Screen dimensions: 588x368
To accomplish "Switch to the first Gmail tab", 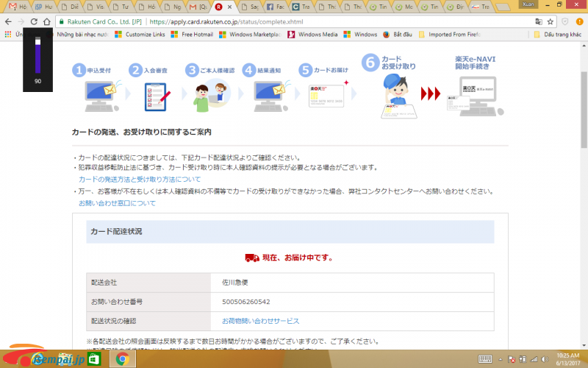I will pyautogui.click(x=17, y=7).
